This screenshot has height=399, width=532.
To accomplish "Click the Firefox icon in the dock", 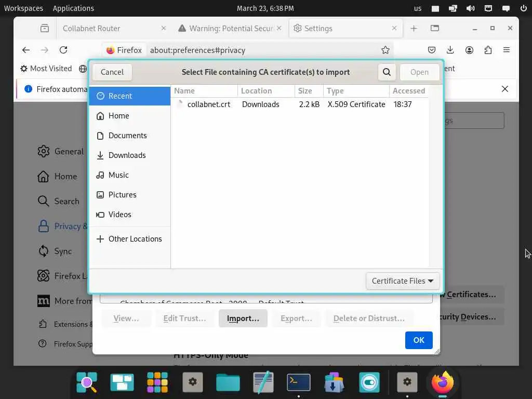I will [x=443, y=382].
